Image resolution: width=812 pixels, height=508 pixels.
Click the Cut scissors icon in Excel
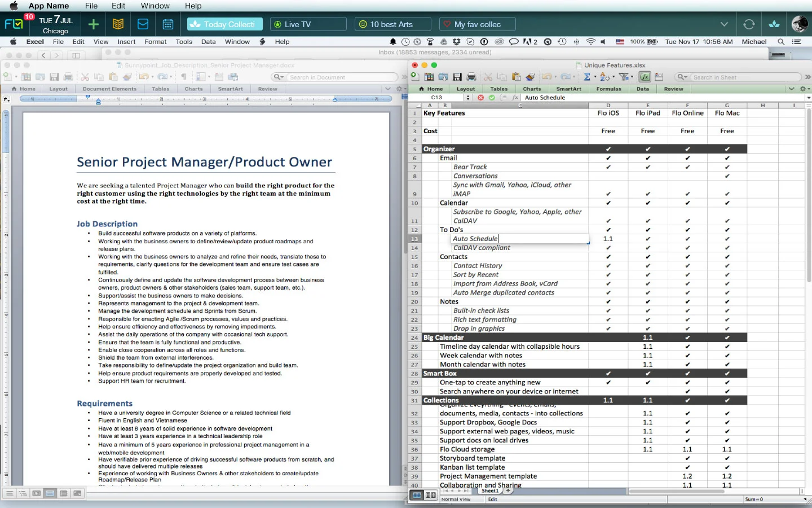coord(488,77)
